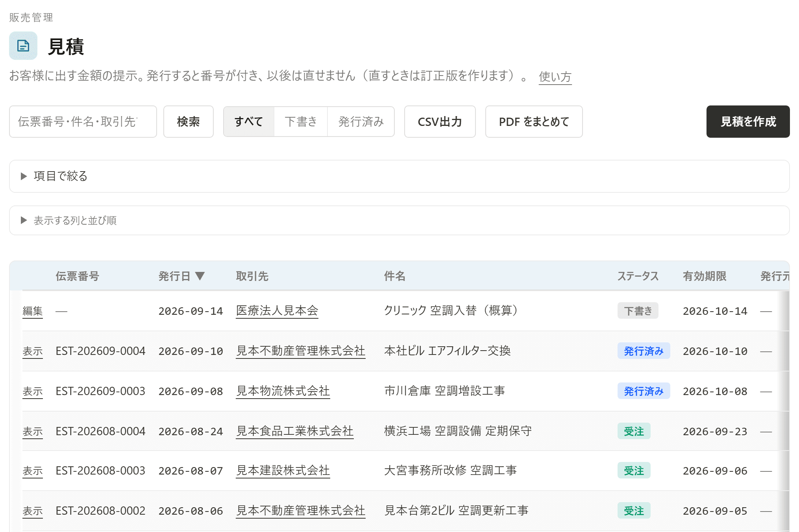Open the 見本建設株式会社 customer link
Image resolution: width=799 pixels, height=532 pixels.
283,471
